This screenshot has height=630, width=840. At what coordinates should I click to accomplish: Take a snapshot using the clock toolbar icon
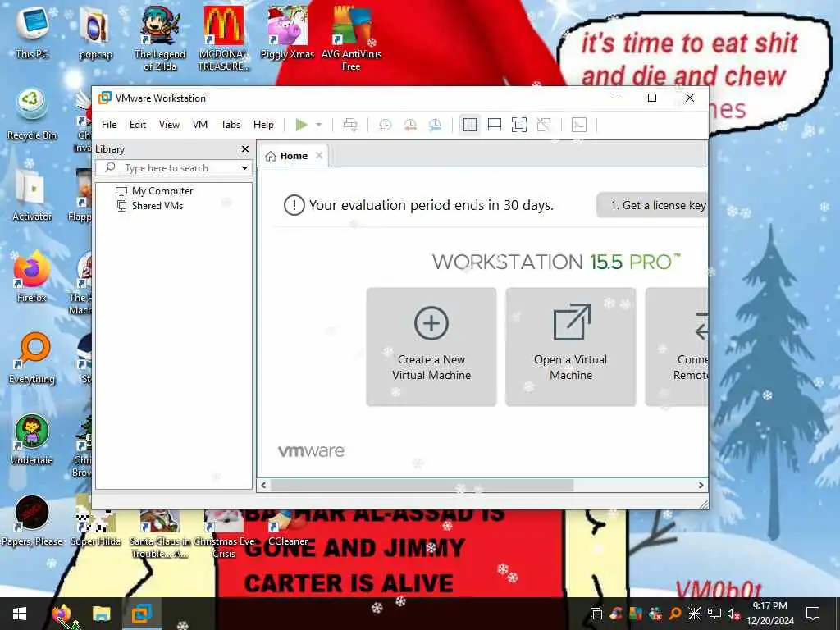click(x=386, y=125)
